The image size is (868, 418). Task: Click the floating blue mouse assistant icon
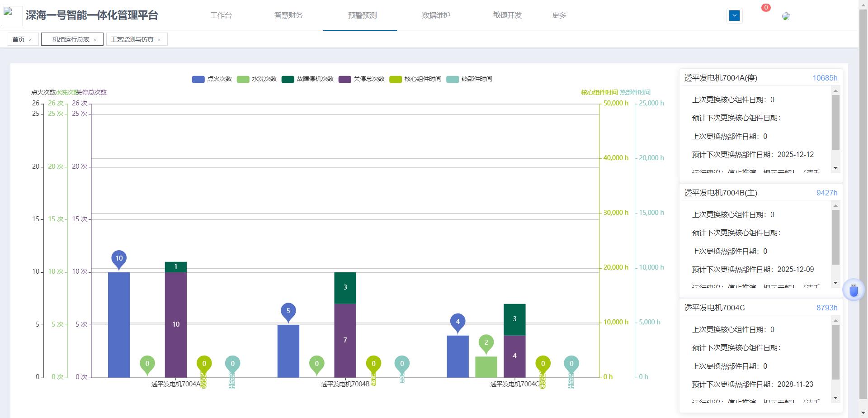tap(854, 290)
